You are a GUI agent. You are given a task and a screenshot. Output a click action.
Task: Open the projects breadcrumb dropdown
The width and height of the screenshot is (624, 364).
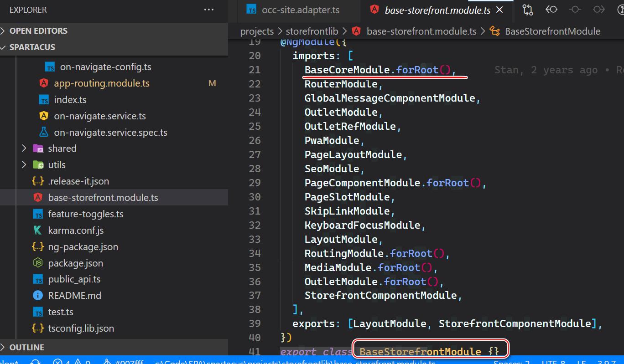[257, 31]
